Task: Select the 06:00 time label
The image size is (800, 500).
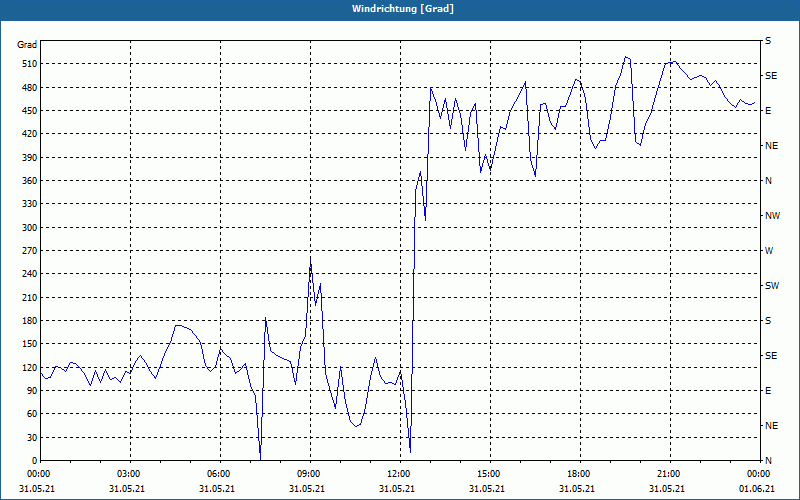Action: (217, 474)
